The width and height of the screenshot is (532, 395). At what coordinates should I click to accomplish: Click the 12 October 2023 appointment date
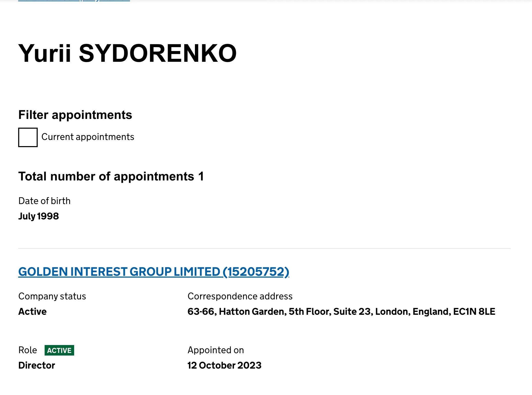(224, 365)
